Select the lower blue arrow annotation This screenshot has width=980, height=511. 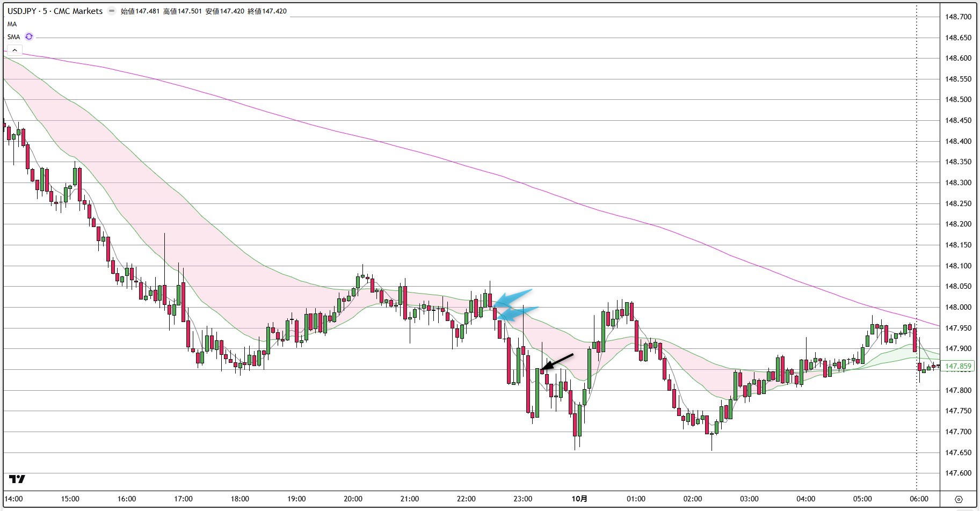click(x=518, y=312)
